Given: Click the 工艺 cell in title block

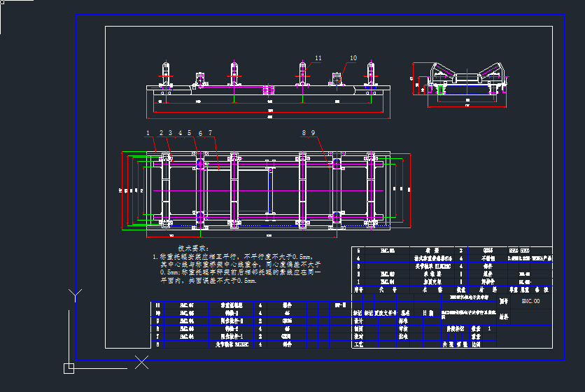Looking at the screenshot, I should click(358, 344).
